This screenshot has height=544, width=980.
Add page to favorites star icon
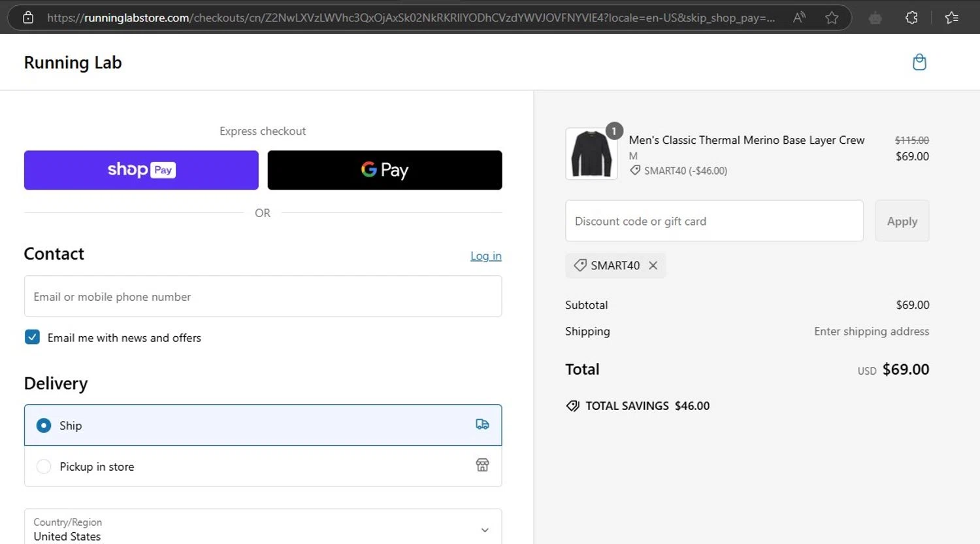pos(832,18)
